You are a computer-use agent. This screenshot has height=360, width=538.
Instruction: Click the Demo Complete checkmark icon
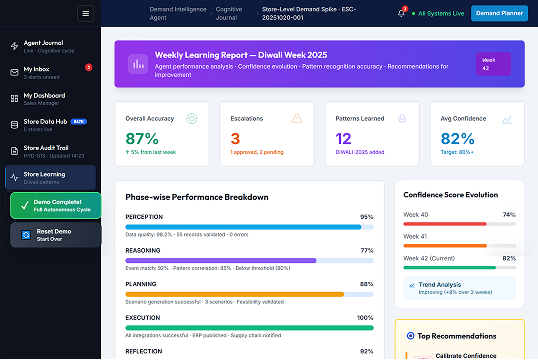point(25,206)
